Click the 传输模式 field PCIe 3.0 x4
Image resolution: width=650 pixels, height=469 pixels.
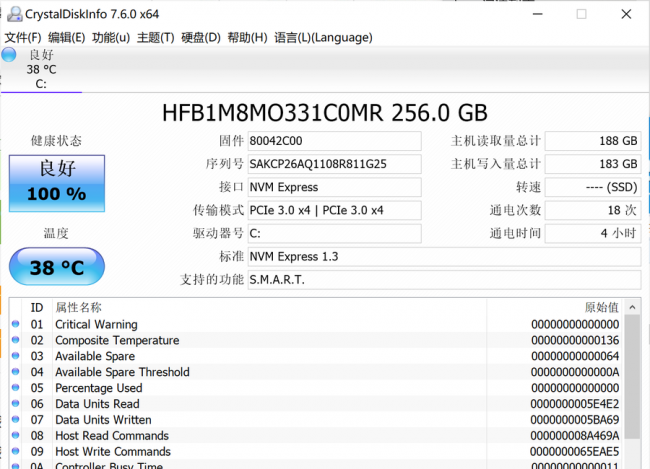[x=335, y=211]
